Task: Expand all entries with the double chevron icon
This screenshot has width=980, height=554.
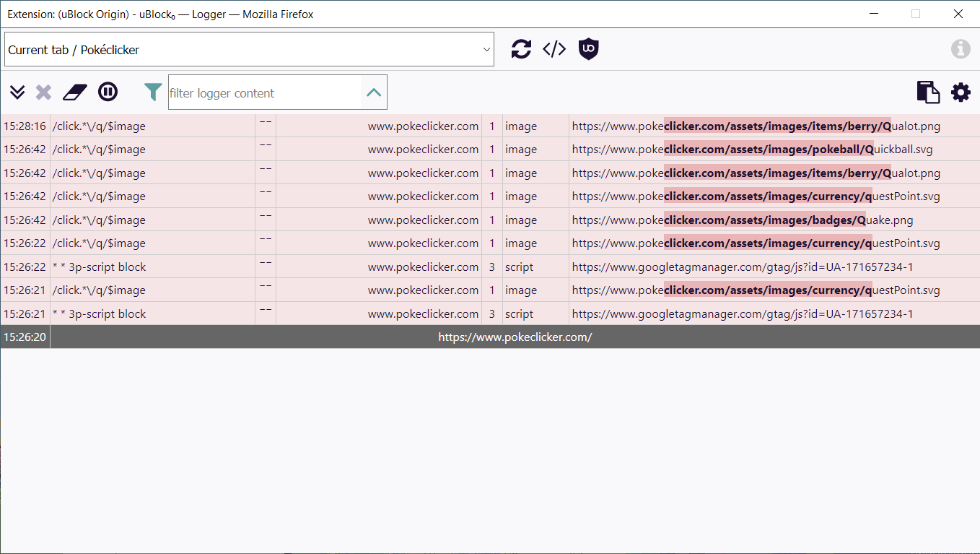Action: (x=17, y=92)
